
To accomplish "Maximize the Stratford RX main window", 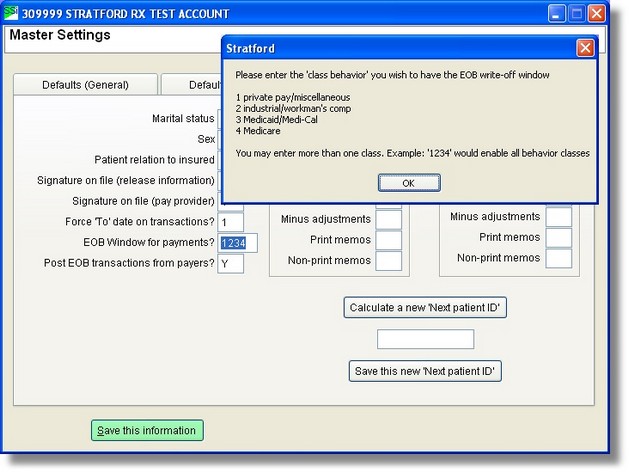I will [576, 14].
